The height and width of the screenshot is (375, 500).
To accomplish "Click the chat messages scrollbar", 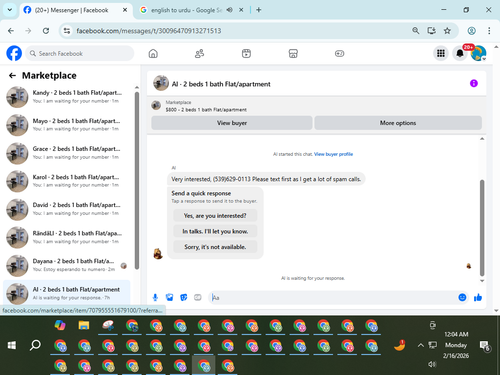I will (x=482, y=228).
